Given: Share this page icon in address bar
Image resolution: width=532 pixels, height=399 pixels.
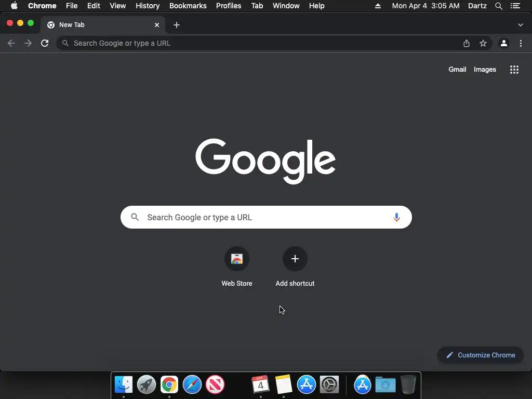Looking at the screenshot, I should click(x=467, y=43).
